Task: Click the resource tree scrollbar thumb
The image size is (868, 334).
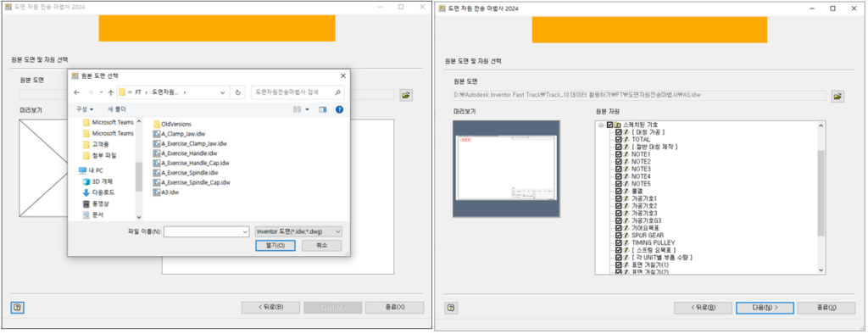Action: (x=821, y=192)
